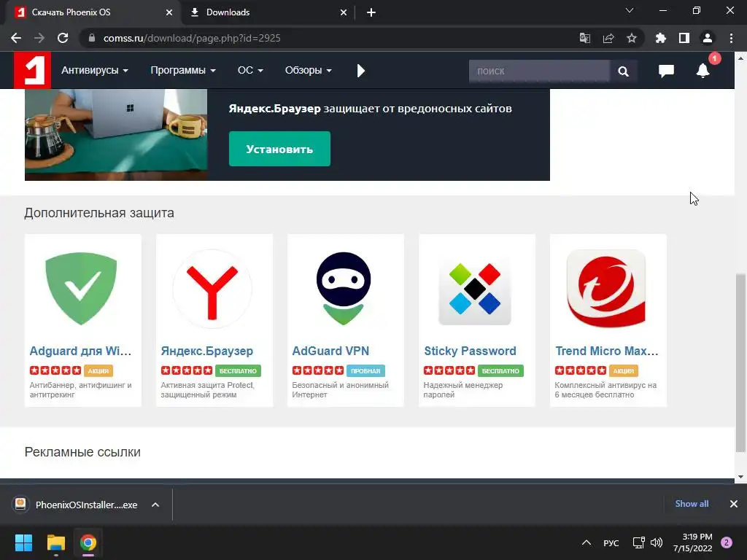Screen dimensions: 747x560
Task: Click the Яндекс.Браузер ad banner image
Action: point(116,135)
